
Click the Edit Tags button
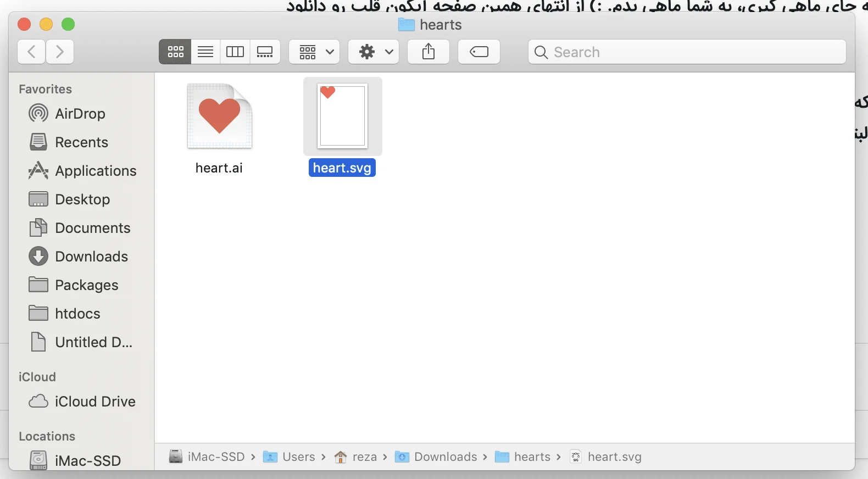[x=479, y=52]
